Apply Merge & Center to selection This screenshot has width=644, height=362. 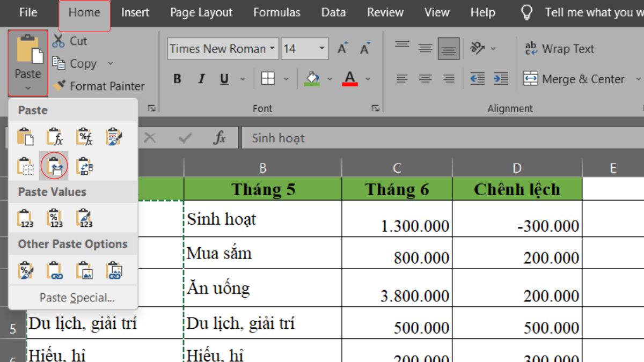[580, 79]
